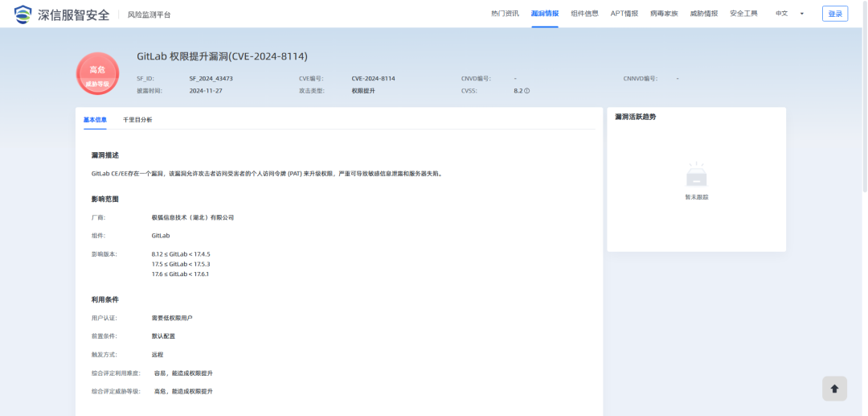Open the 热门资讯 nav menu
The image size is (868, 416).
tap(505, 14)
